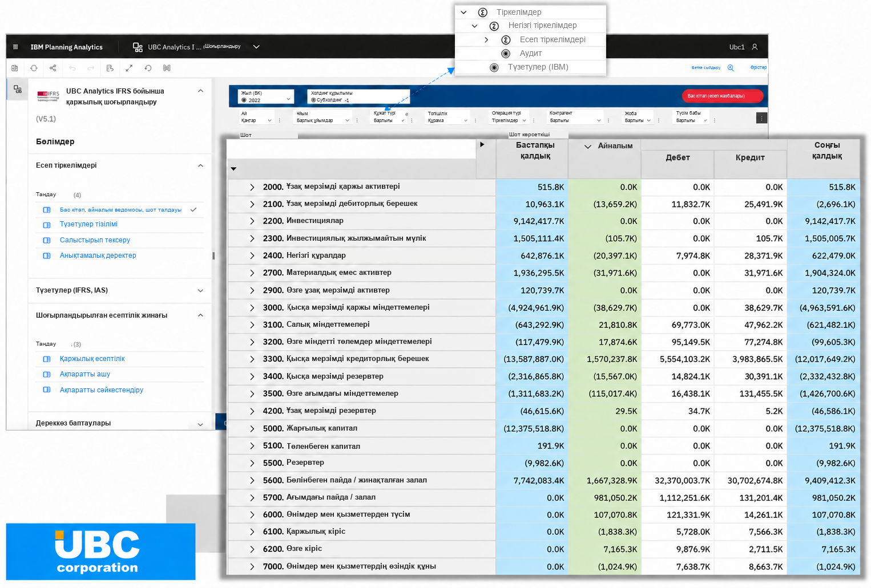The width and height of the screenshot is (871, 588).
Task: Click the IFRS logo in left panel
Action: [x=49, y=96]
